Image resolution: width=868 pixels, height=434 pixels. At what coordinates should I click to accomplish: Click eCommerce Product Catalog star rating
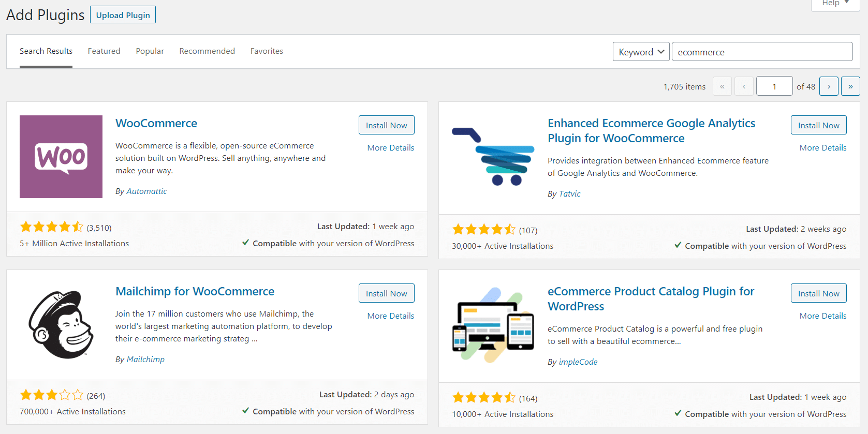tap(484, 398)
